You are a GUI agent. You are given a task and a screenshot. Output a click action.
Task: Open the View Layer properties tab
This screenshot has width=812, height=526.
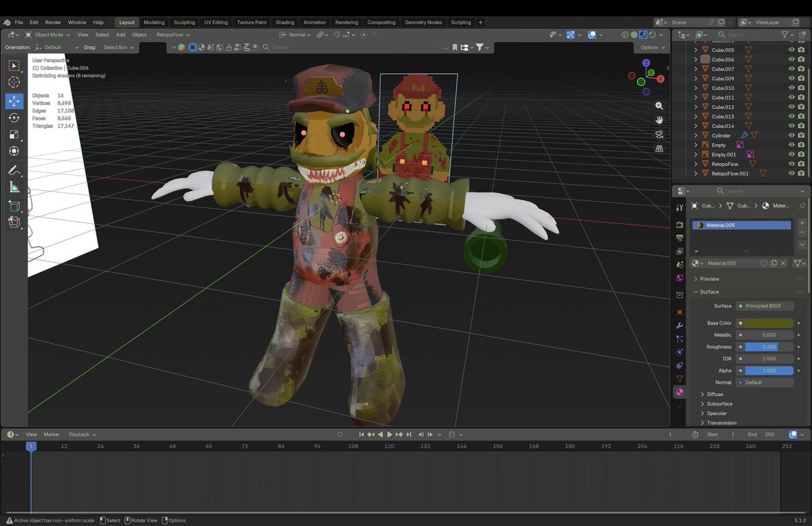coord(679,251)
